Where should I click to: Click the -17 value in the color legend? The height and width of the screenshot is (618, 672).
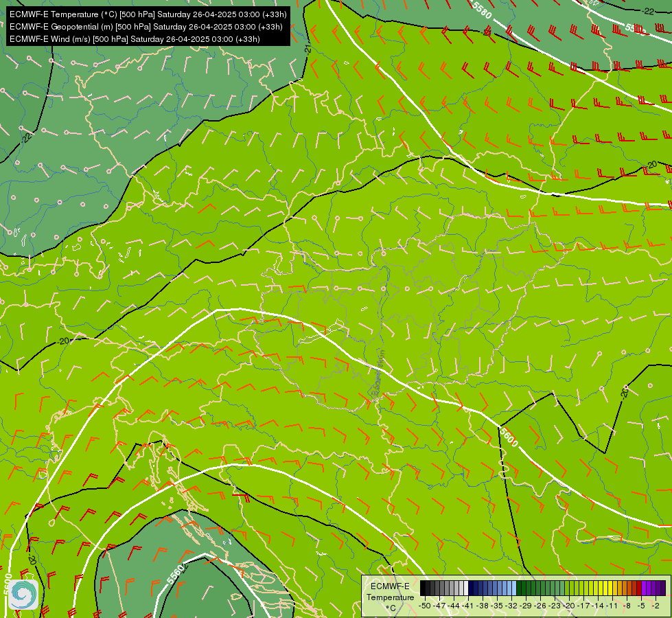pyautogui.click(x=583, y=606)
